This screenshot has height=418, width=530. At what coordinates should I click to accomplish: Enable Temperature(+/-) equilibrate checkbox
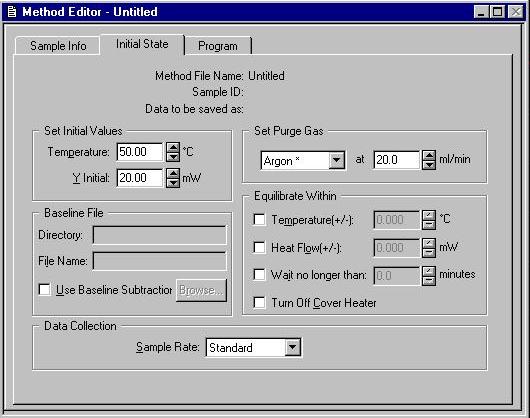point(259,219)
